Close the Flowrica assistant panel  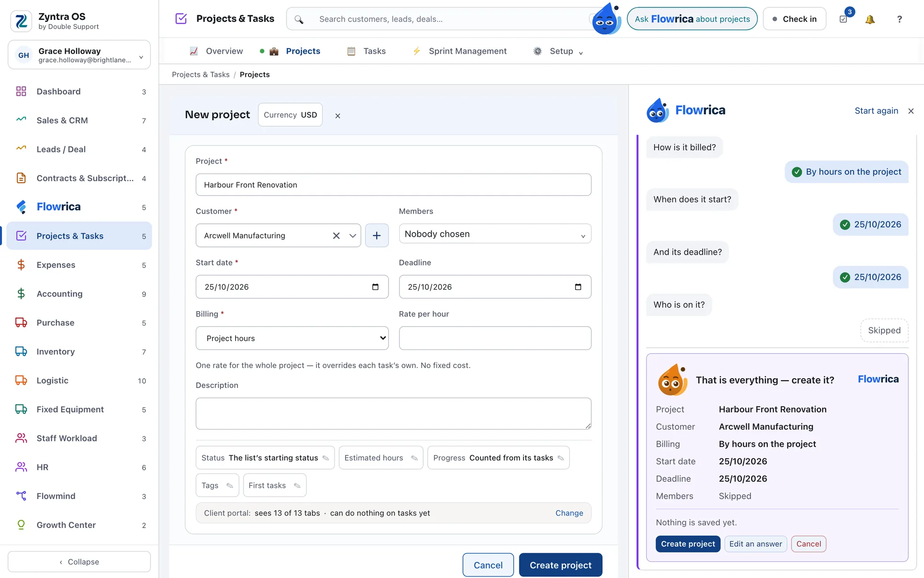coord(911,111)
